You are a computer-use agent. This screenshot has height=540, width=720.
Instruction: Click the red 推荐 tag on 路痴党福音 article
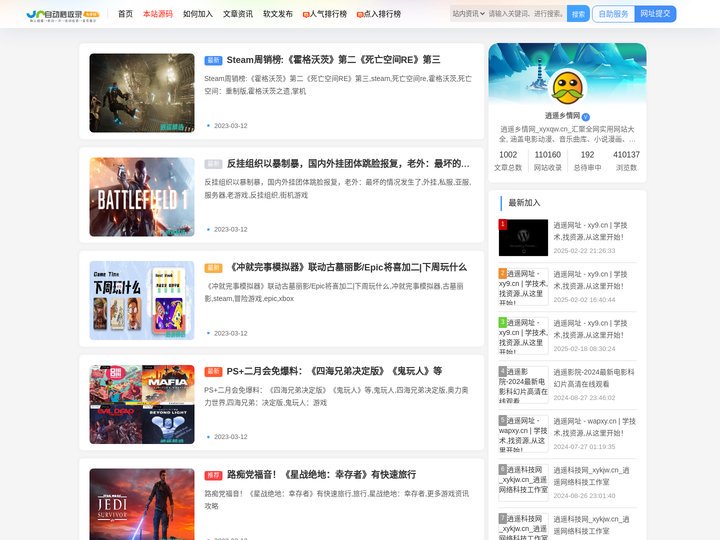pos(214,475)
